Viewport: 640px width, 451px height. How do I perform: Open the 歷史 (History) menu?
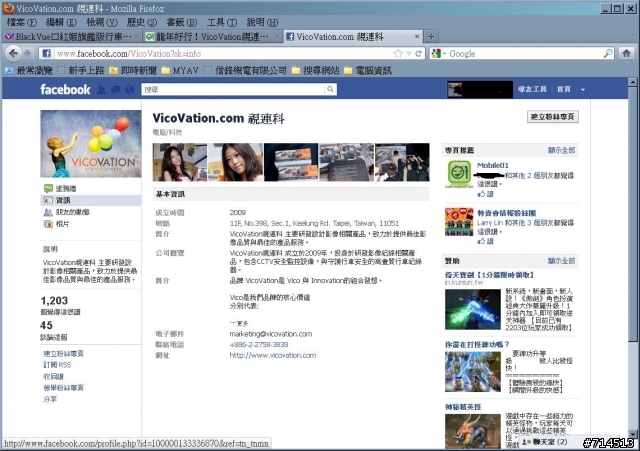(142, 22)
